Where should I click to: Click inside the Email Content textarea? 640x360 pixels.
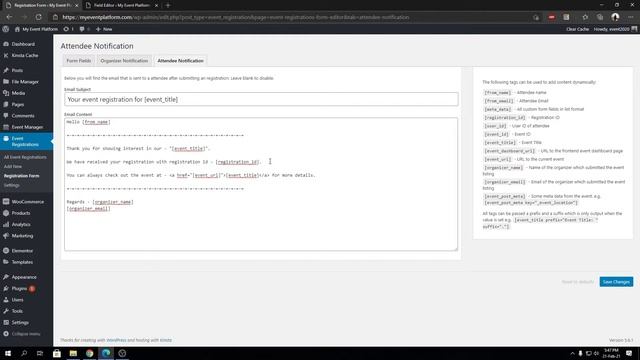click(261, 184)
